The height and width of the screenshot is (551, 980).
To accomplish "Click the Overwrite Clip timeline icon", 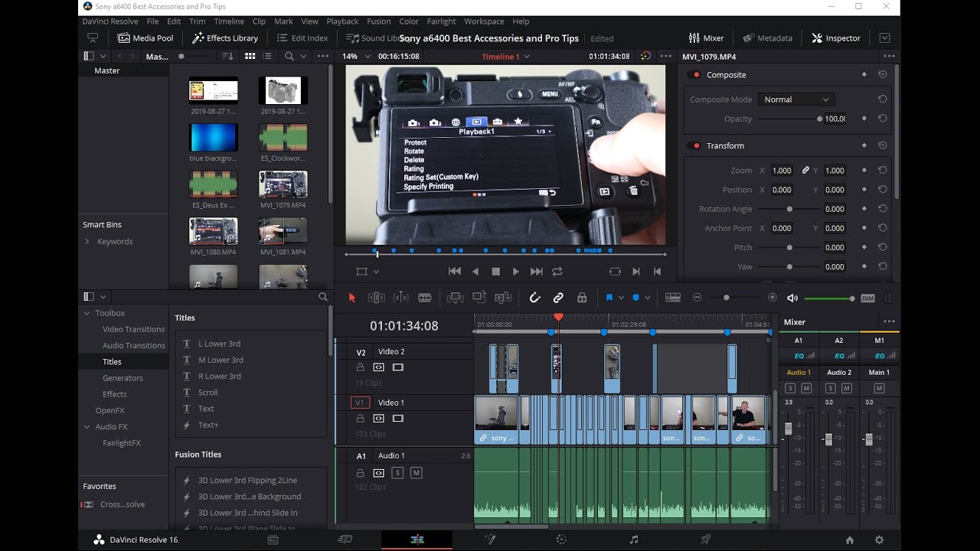I will (x=479, y=298).
